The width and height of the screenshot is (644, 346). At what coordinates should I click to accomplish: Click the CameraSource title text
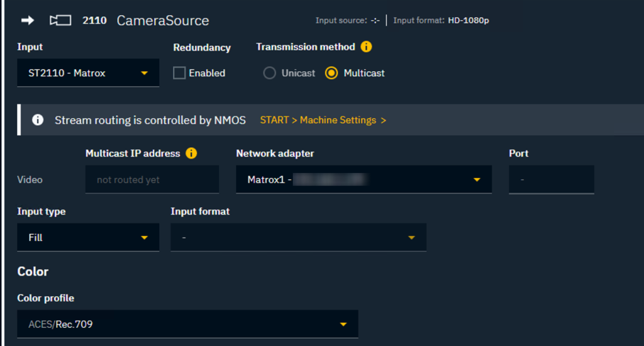(163, 21)
